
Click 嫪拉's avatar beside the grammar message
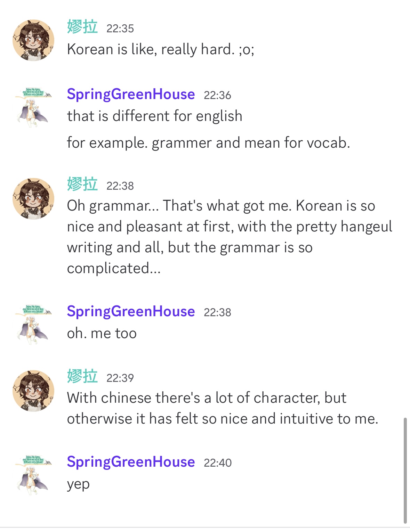point(33,198)
